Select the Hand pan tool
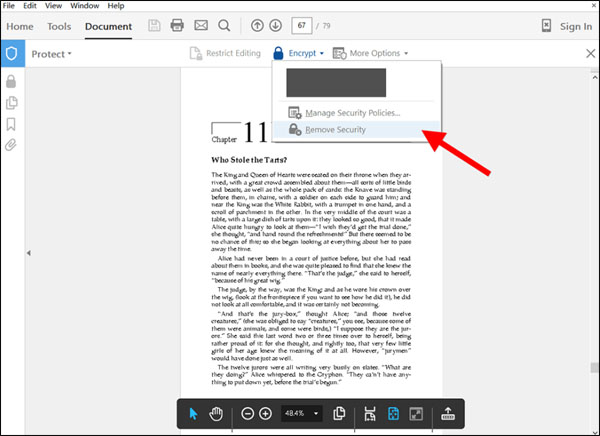600x436 pixels. pos(215,414)
